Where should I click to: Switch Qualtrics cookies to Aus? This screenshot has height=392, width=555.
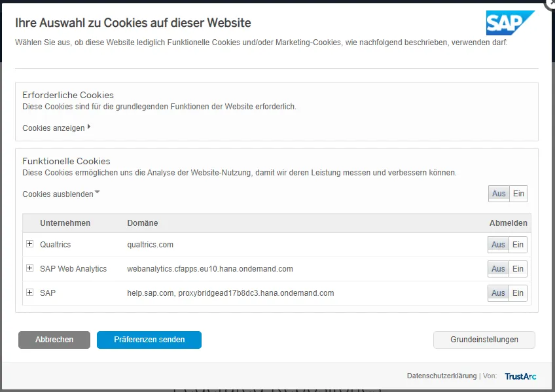498,245
